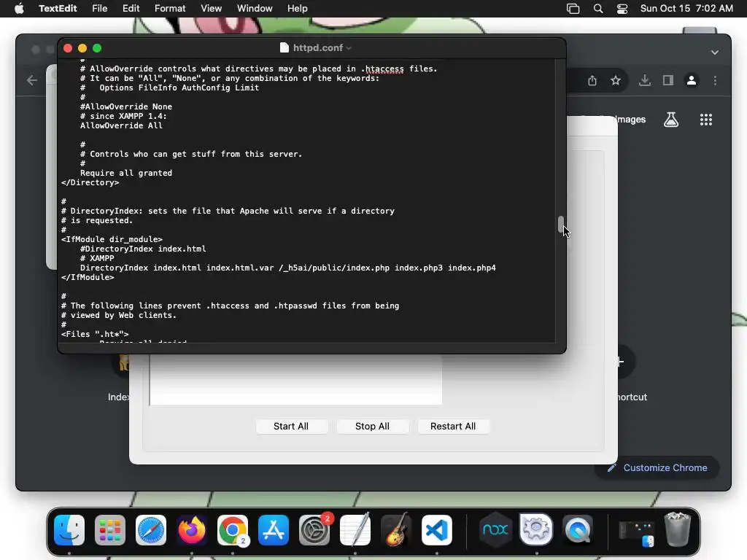Open App Store from the Dock
Viewport: 747px width, 560px height.
pos(274,530)
